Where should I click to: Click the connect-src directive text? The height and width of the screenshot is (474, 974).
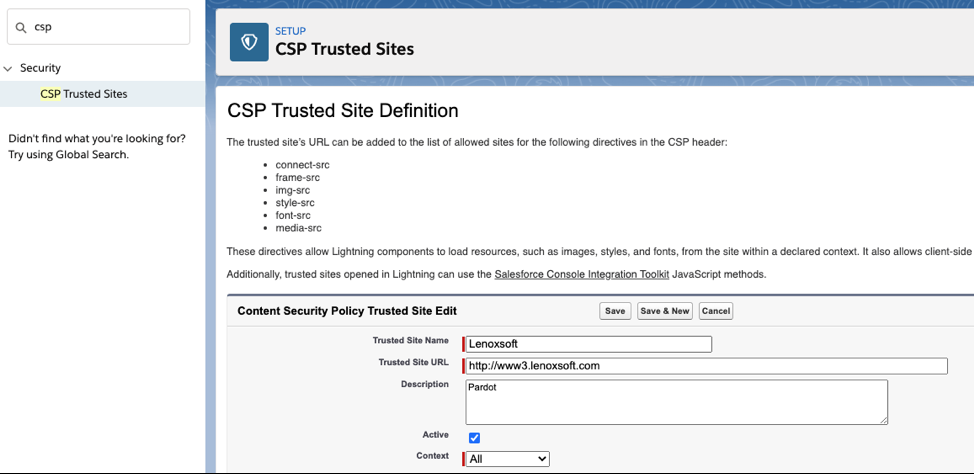[x=303, y=165]
